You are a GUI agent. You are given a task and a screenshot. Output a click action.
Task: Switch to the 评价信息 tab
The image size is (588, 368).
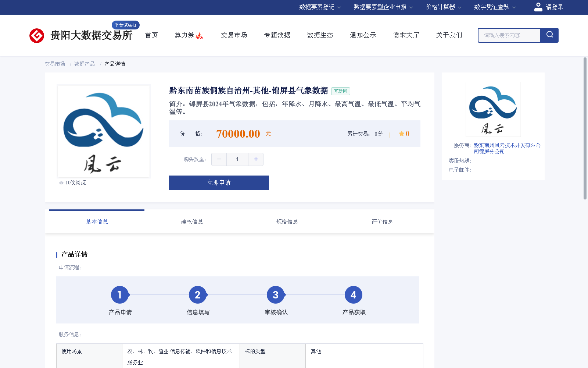[382, 222]
